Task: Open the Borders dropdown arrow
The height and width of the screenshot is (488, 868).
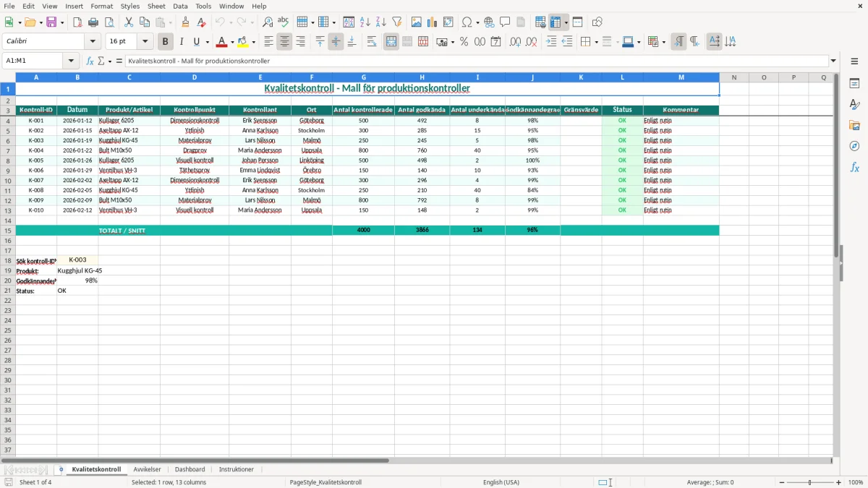Action: coord(595,42)
